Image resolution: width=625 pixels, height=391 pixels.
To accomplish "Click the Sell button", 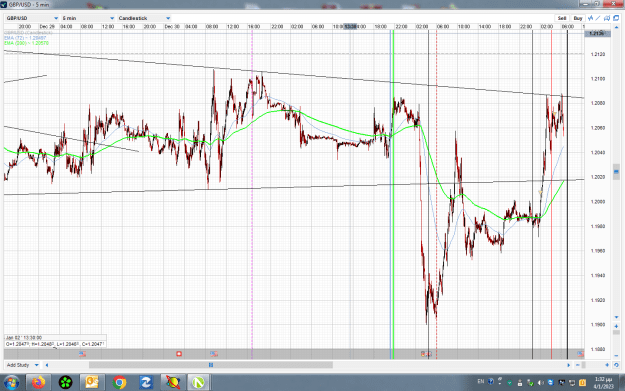I will pos(562,18).
